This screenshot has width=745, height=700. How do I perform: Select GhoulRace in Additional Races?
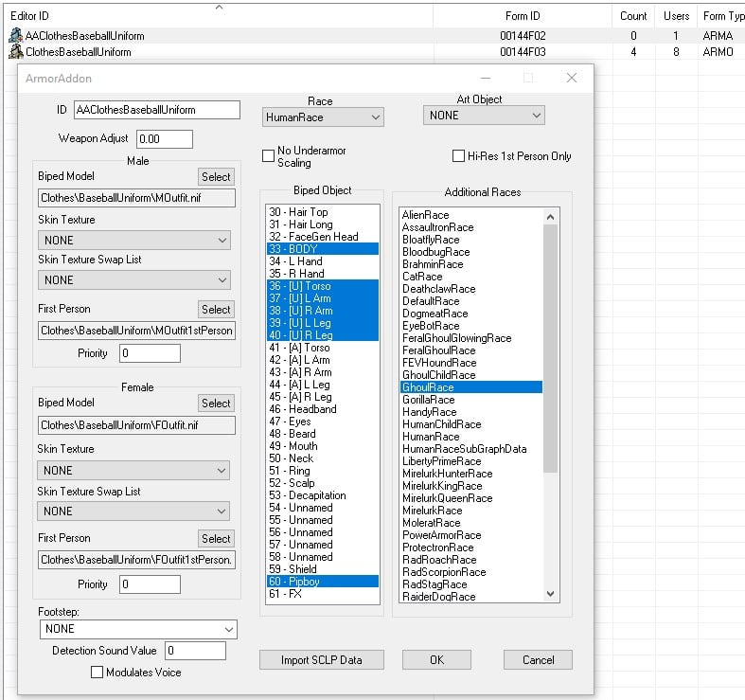(x=471, y=387)
